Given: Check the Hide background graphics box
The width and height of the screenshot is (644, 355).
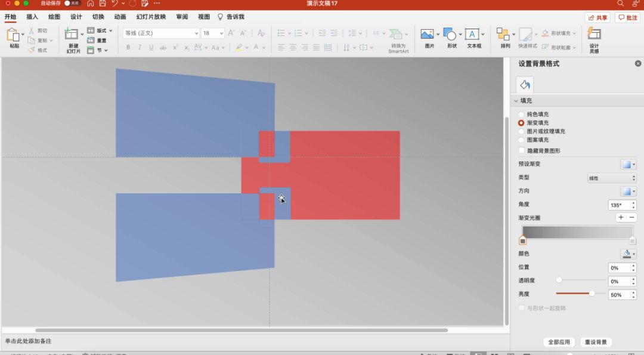Looking at the screenshot, I should click(522, 151).
